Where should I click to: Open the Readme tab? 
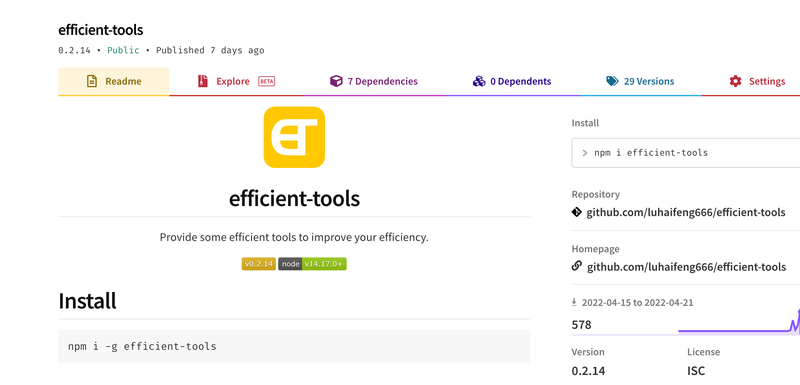click(x=113, y=82)
